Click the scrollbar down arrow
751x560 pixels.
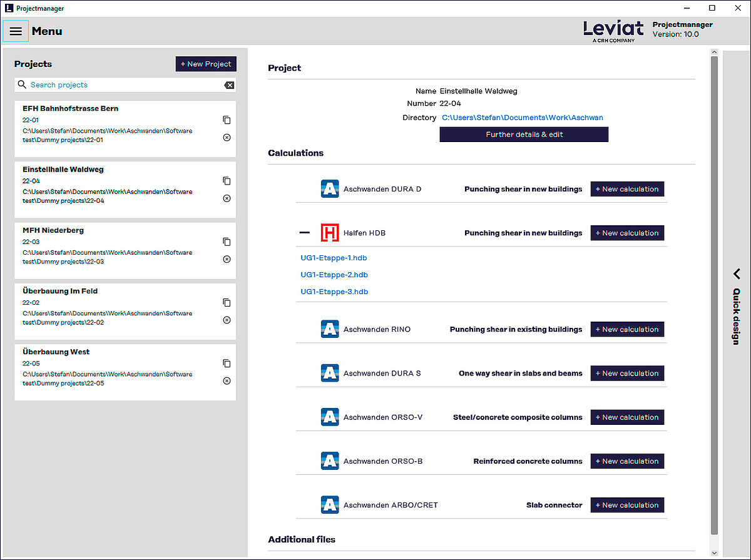(714, 553)
